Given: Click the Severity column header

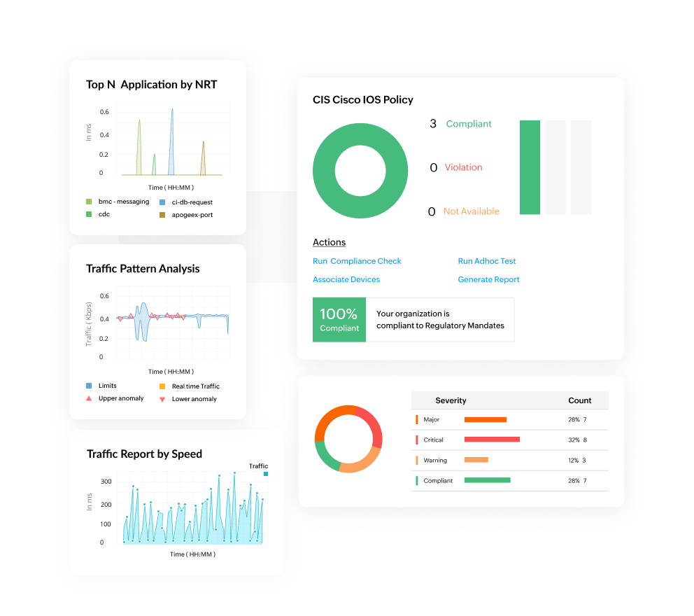Looking at the screenshot, I should (451, 400).
